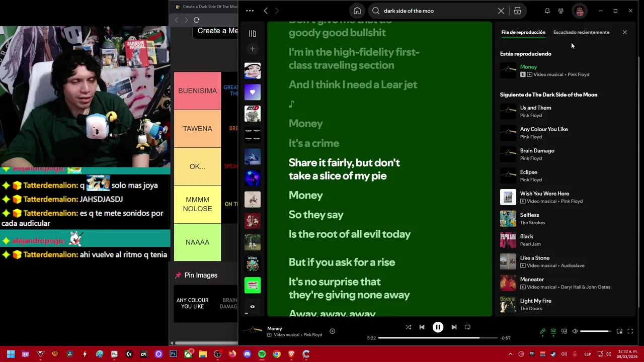Toggle the queue button

pos(553,331)
